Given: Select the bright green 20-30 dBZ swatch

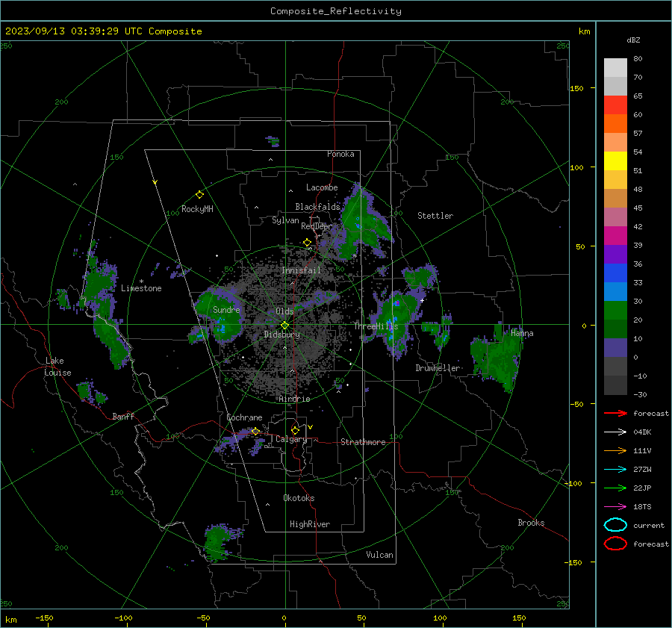Looking at the screenshot, I should [615, 311].
